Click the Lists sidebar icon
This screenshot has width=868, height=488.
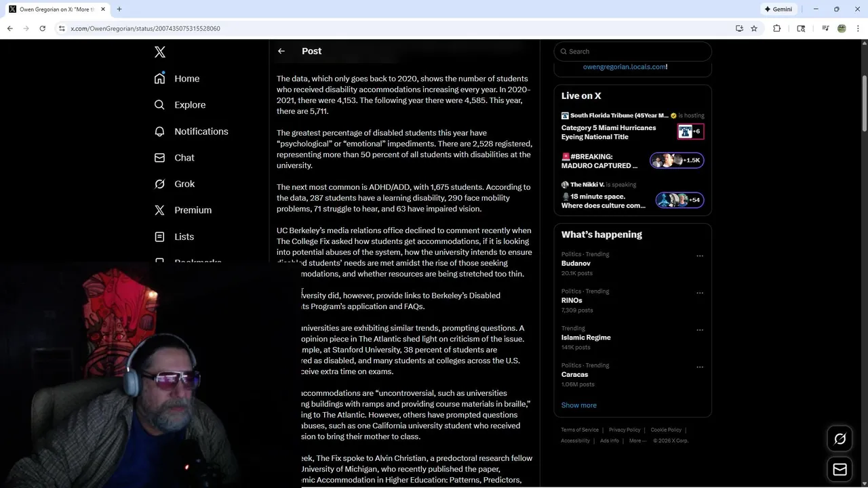[x=159, y=237]
